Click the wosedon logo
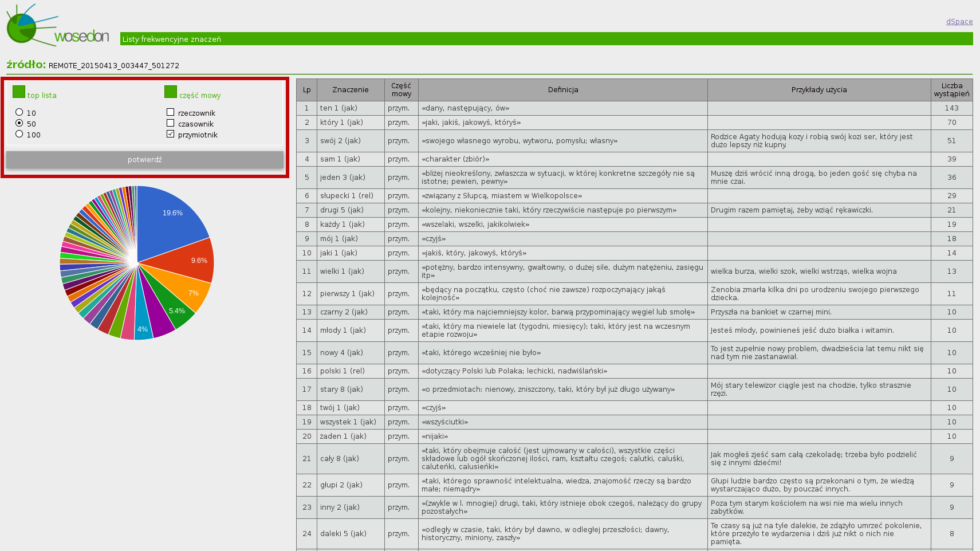980x551 pixels. pos(57,25)
